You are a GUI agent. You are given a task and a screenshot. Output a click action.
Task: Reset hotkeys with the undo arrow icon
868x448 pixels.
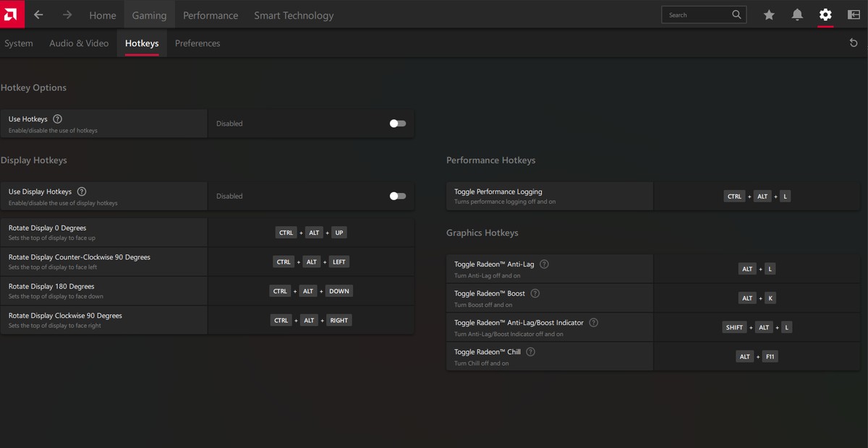[x=854, y=43]
